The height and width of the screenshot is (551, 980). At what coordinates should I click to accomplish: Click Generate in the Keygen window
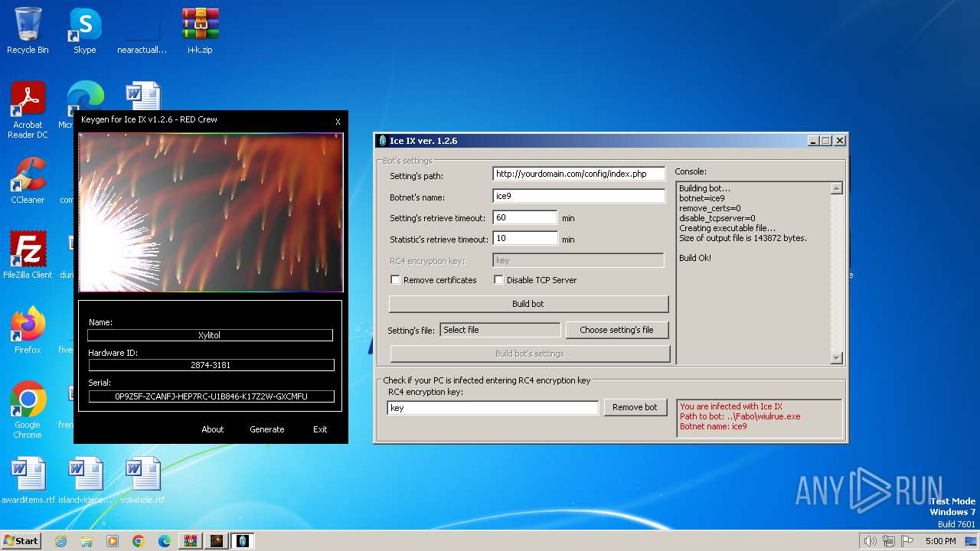click(x=267, y=429)
